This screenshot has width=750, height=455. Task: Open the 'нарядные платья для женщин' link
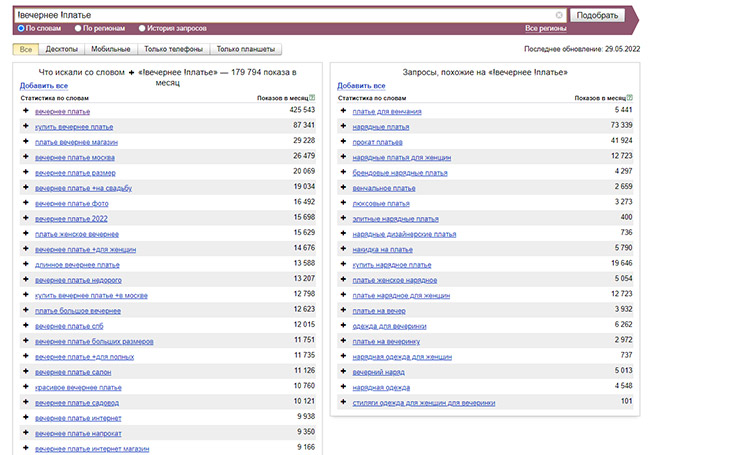402,157
